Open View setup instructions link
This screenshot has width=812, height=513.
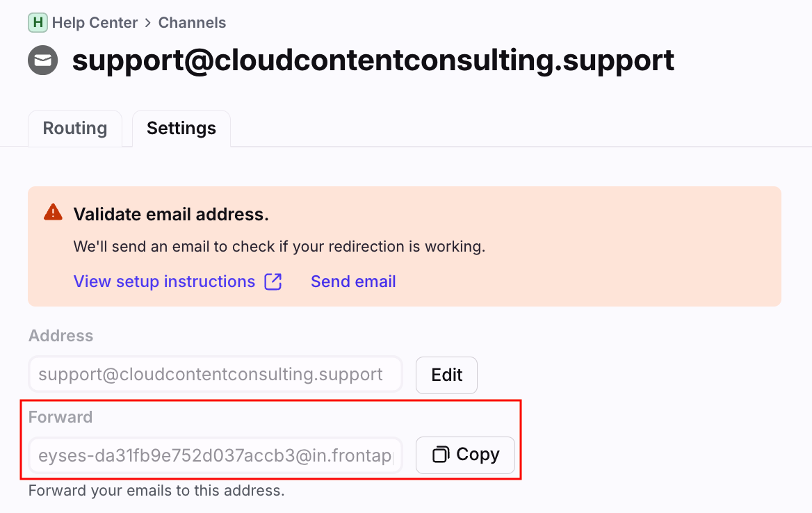[x=164, y=282]
